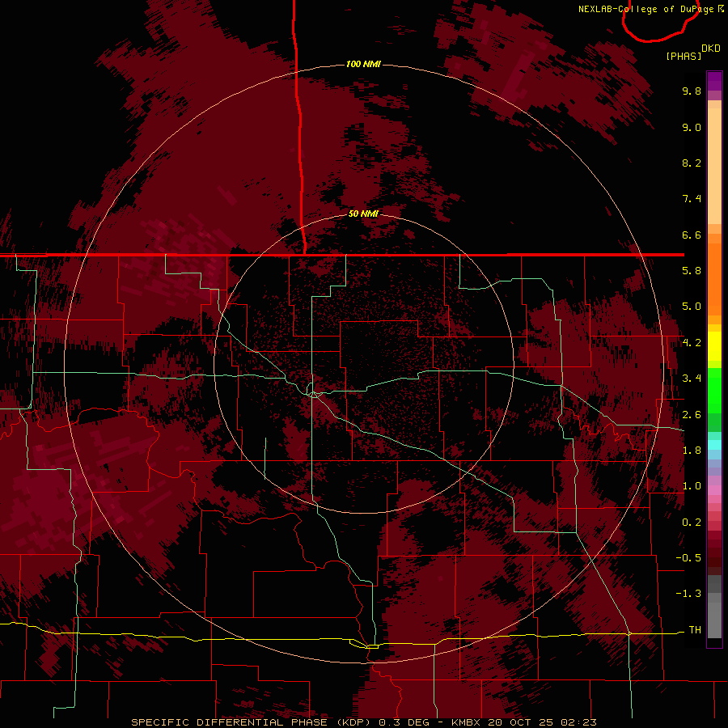Select the 5.0 value on the color scale
This screenshot has height=728, width=728.
click(x=692, y=307)
